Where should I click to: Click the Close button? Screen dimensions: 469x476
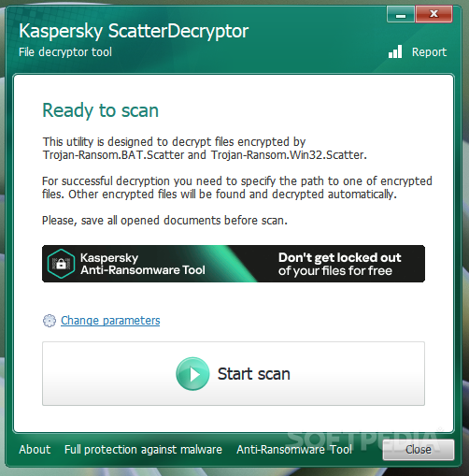(x=419, y=450)
